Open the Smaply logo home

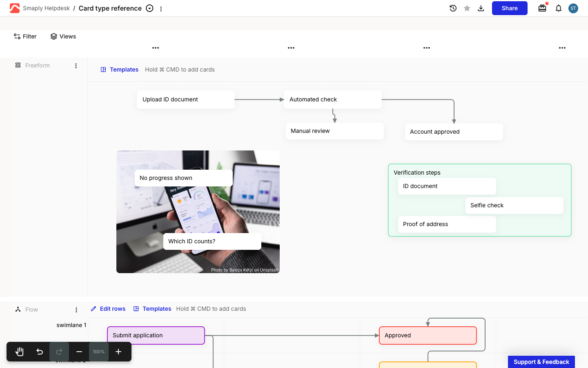coord(15,8)
